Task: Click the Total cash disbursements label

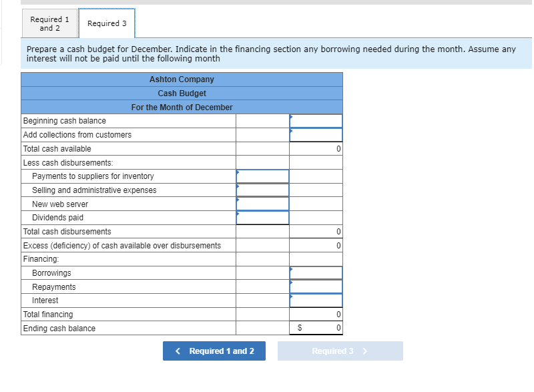Action: [67, 232]
